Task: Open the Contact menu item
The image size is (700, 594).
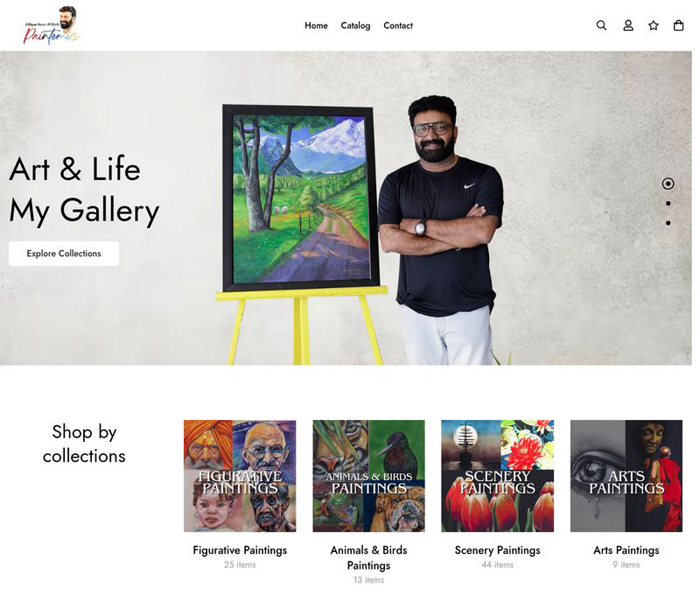Action: point(398,26)
